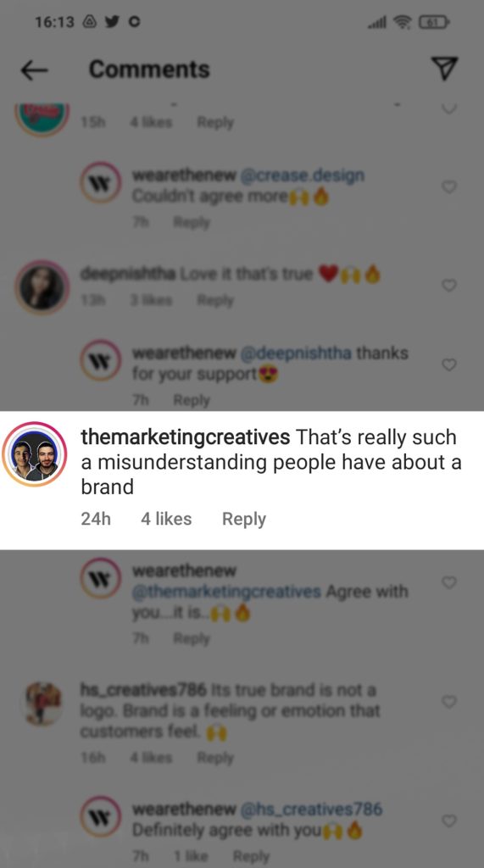Like deepnishtha's comment with the heart
Image resolution: width=484 pixels, height=868 pixels.
point(449,285)
